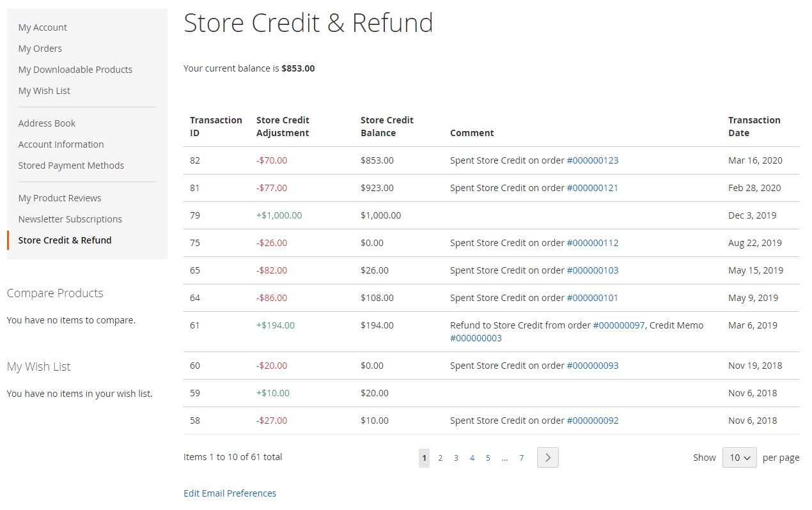Open order #000000101 link
This screenshot has height=510, width=812.
click(592, 298)
